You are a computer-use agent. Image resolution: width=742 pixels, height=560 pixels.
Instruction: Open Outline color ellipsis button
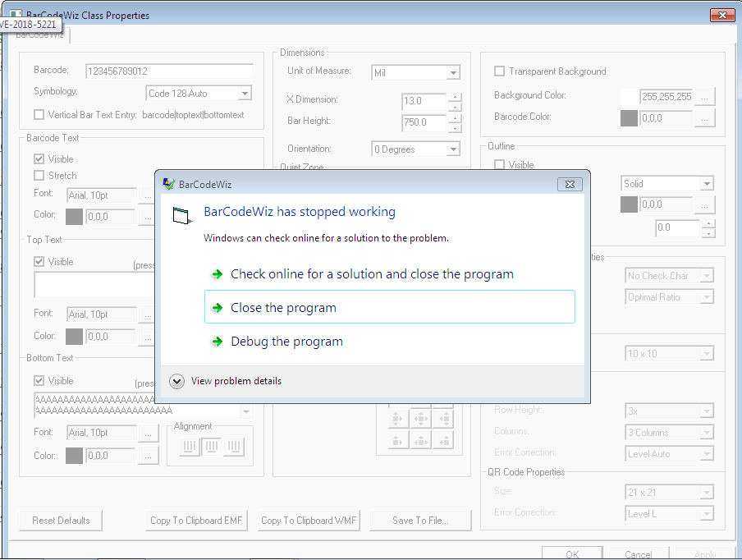[704, 204]
